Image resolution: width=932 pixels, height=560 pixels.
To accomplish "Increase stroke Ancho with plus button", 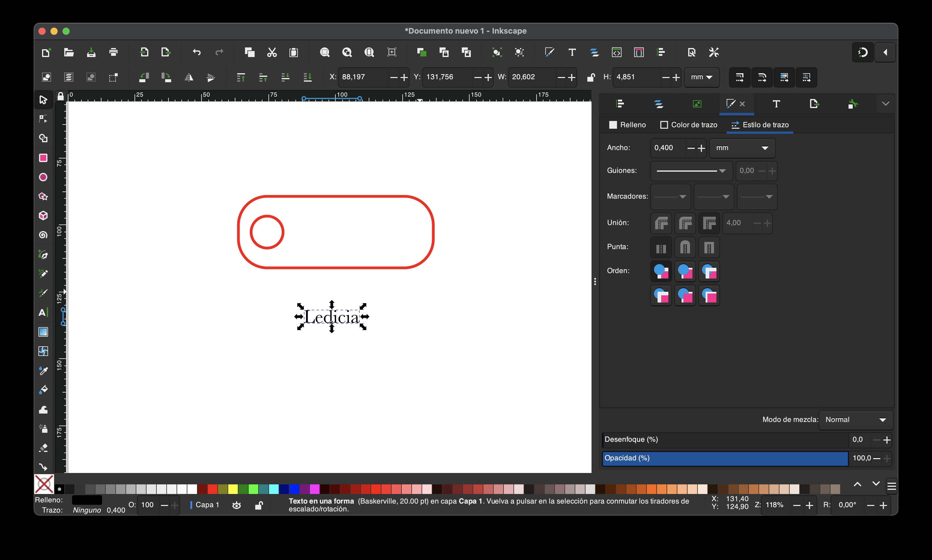I will pos(701,148).
